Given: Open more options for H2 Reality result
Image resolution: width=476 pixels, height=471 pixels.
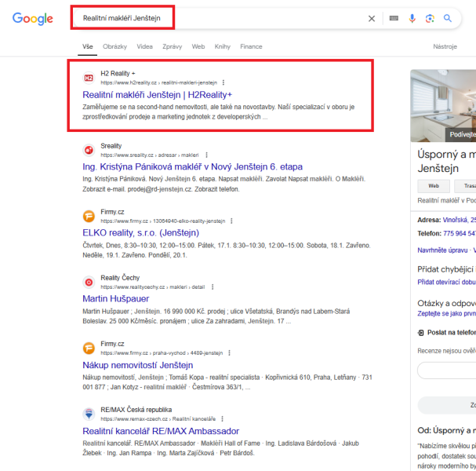Looking at the screenshot, I should tap(223, 82).
